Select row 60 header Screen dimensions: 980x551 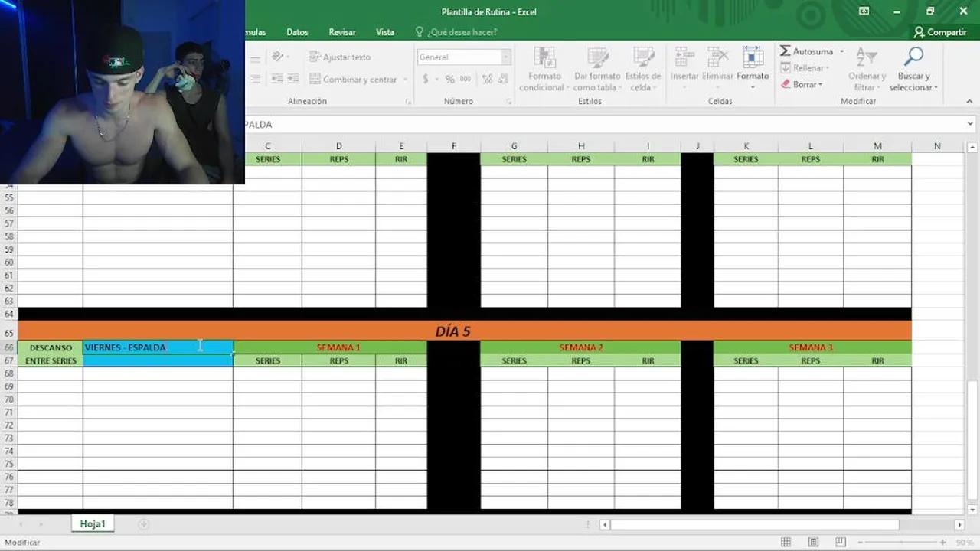8,262
